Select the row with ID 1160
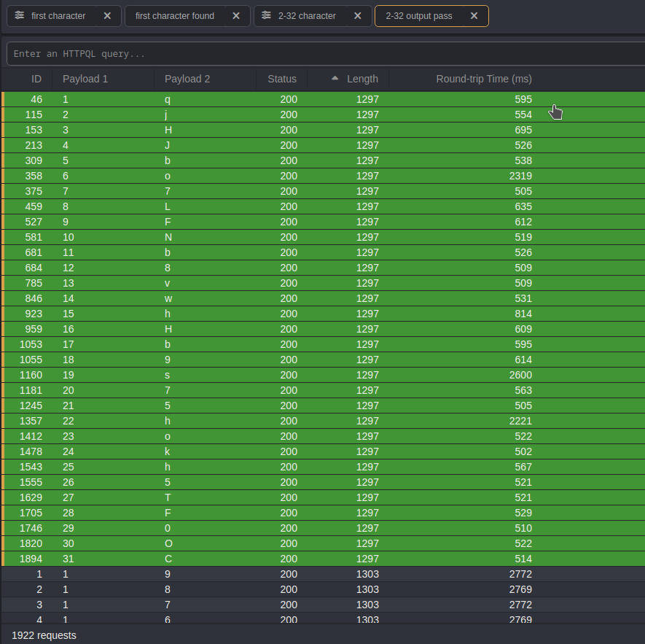 [292, 375]
